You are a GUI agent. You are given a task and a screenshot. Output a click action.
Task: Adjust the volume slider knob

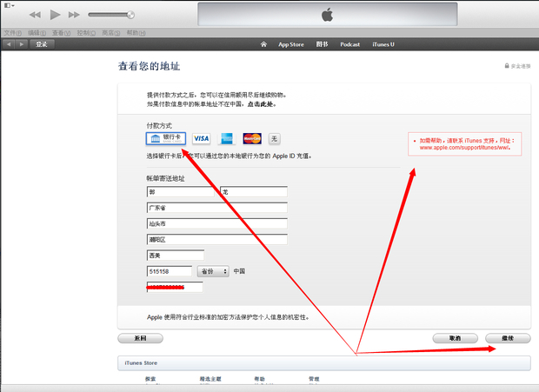(130, 15)
